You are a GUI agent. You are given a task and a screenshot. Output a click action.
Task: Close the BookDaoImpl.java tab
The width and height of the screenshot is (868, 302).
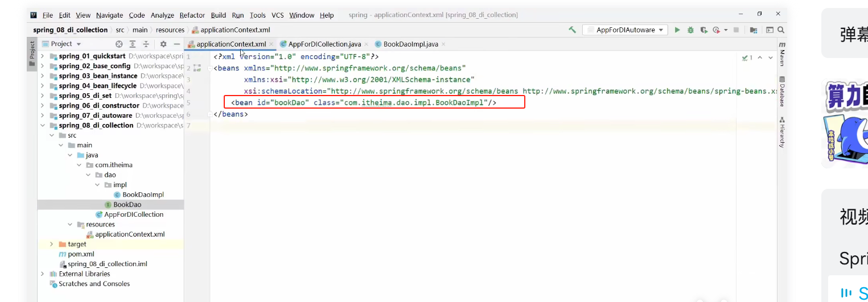(443, 44)
